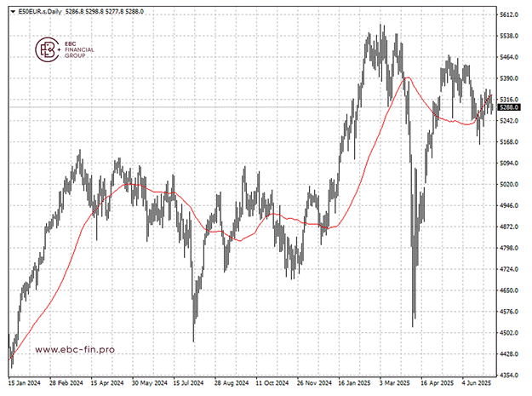Click the 30 May 2024 date label
This screenshot has width=532, height=396.
point(150,383)
